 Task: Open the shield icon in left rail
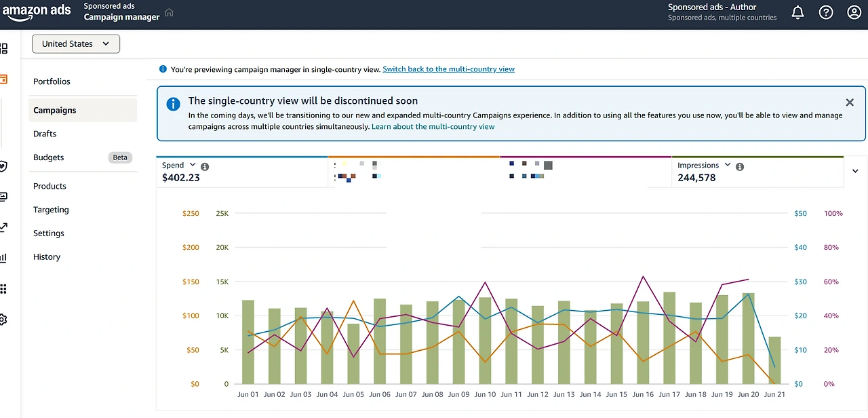pos(3,166)
